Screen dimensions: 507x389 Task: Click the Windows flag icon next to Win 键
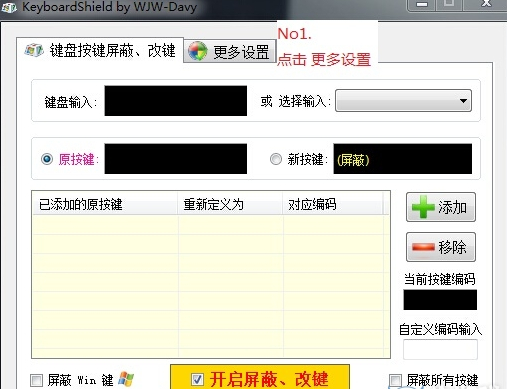click(126, 379)
